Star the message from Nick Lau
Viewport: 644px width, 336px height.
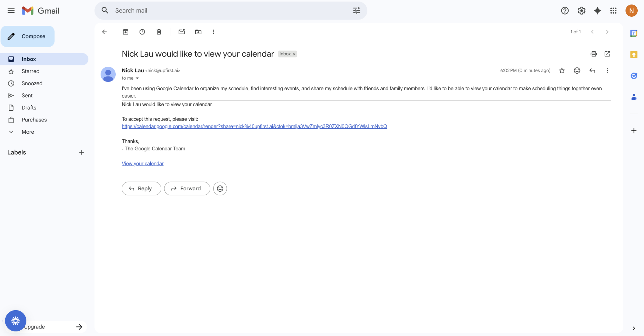pyautogui.click(x=562, y=70)
